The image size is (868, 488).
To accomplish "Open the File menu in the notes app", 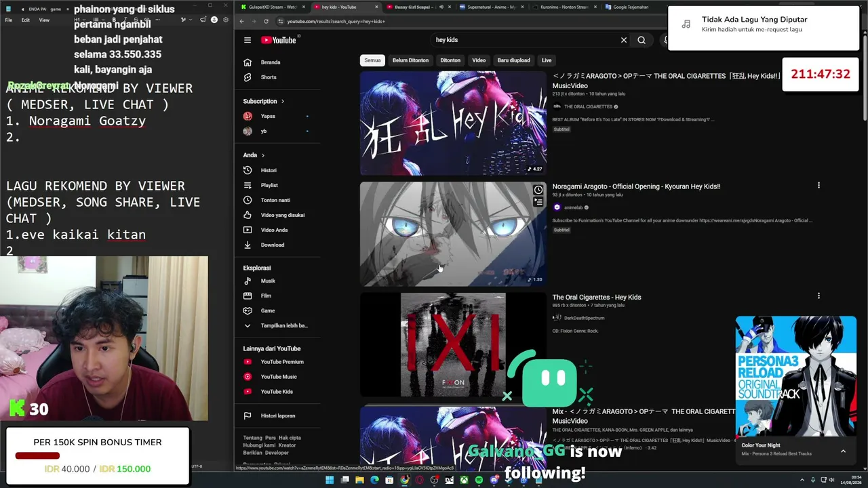I will click(x=9, y=20).
